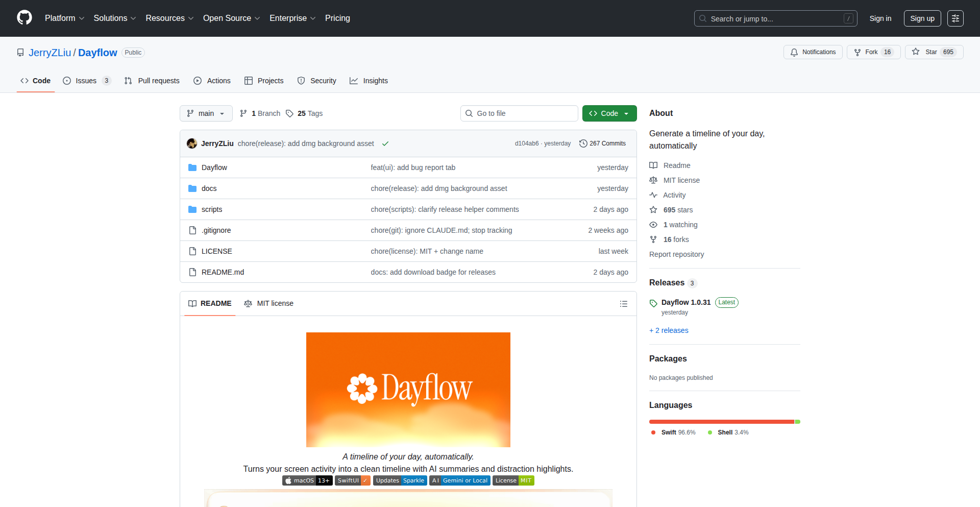Click the Sign up button

coord(922,18)
